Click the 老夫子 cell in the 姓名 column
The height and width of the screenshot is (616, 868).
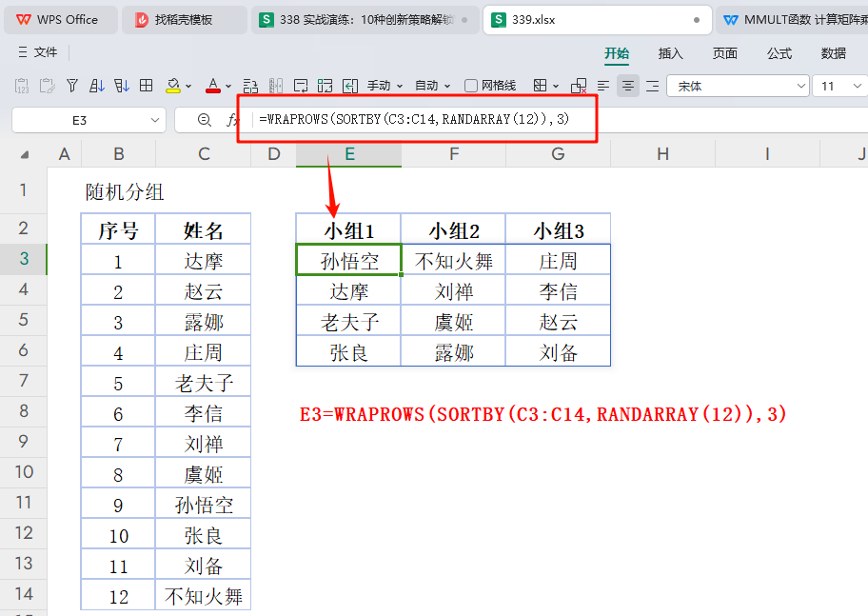pos(203,382)
